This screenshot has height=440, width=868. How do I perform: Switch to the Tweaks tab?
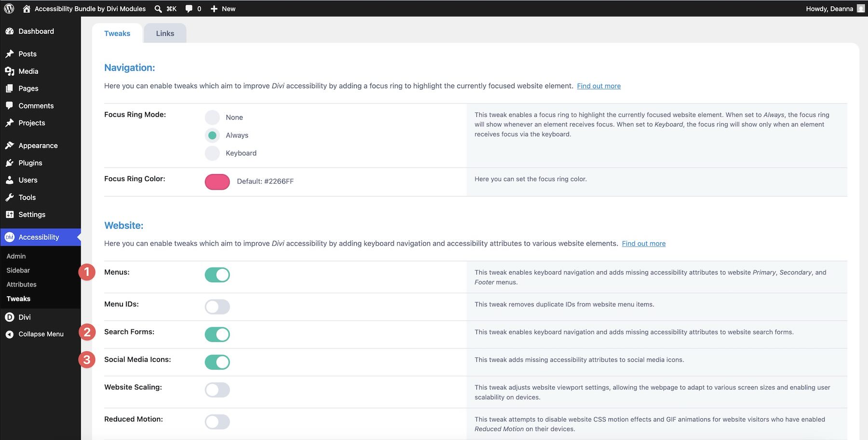click(117, 33)
